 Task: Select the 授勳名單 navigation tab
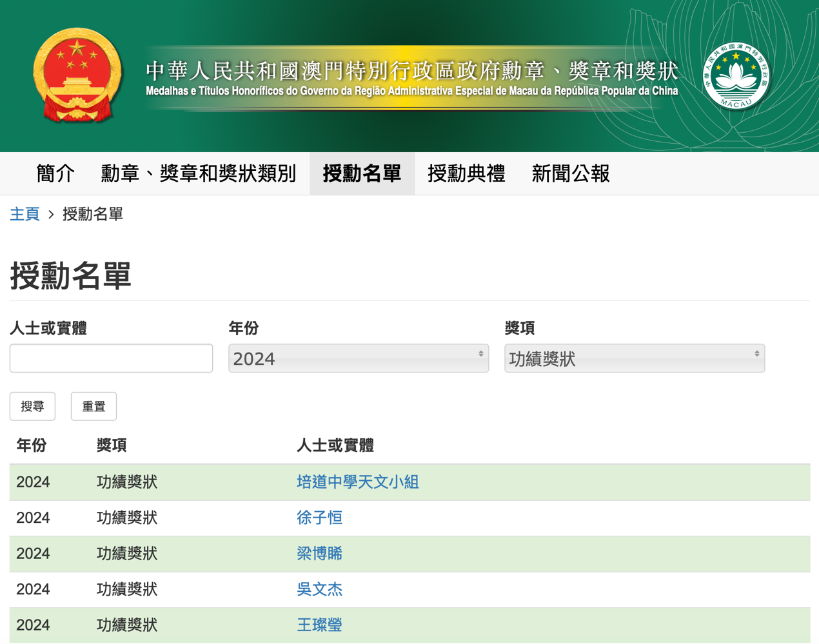coord(362,173)
